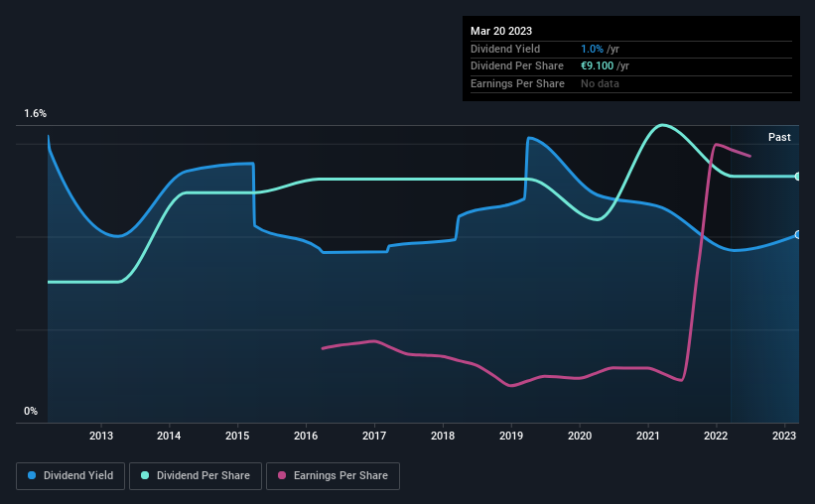Click the Earnings Per Share No data text

pyautogui.click(x=600, y=83)
